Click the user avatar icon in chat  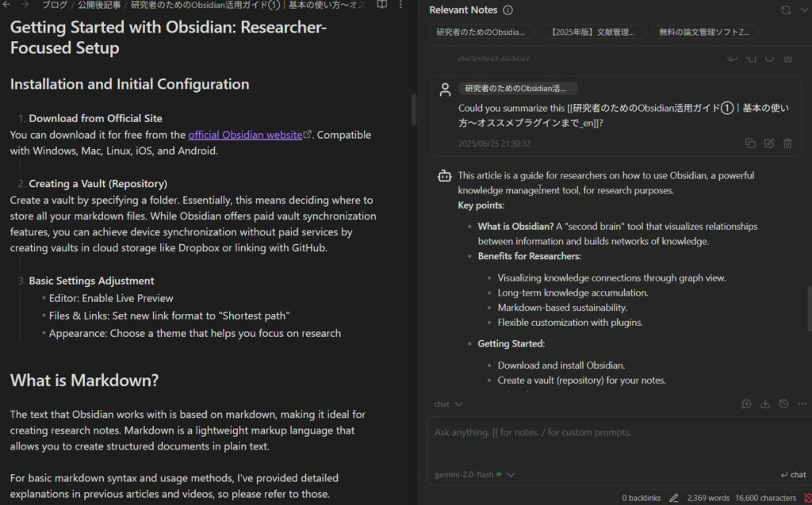(445, 90)
